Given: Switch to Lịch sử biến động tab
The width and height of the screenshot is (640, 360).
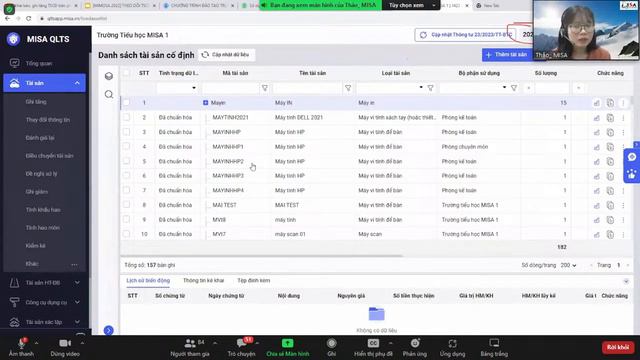Looking at the screenshot, I should pos(148,281).
